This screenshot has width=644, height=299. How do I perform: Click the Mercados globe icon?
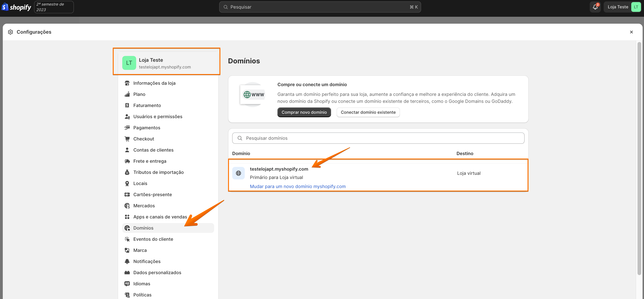127,206
